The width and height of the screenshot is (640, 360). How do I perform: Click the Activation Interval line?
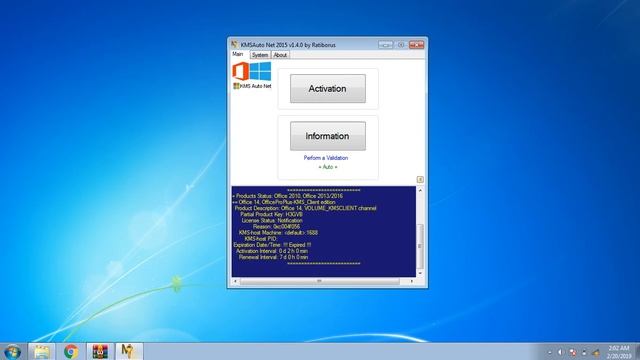coord(272,251)
